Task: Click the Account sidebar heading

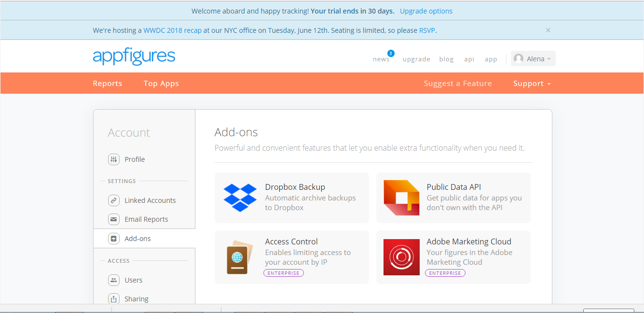Action: (129, 132)
